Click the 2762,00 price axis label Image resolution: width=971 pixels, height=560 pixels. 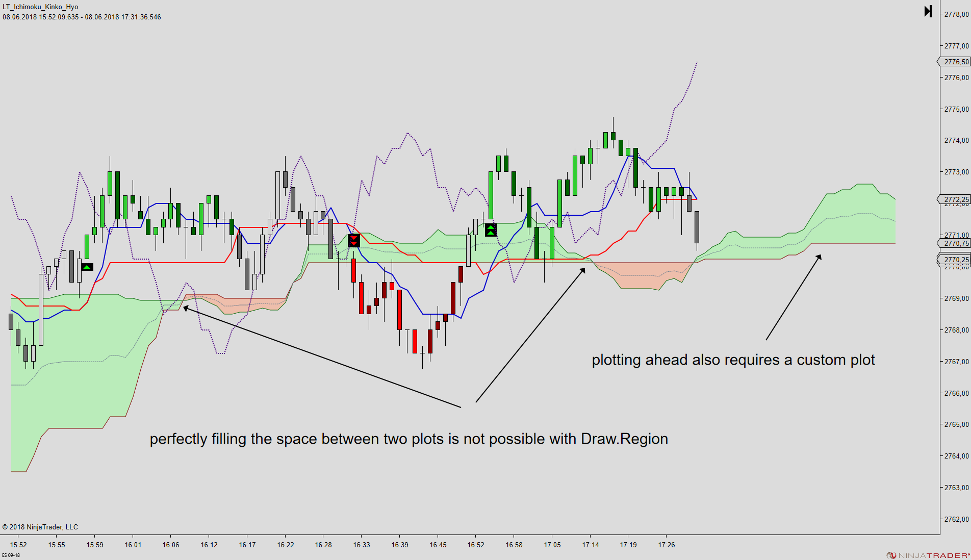point(956,519)
